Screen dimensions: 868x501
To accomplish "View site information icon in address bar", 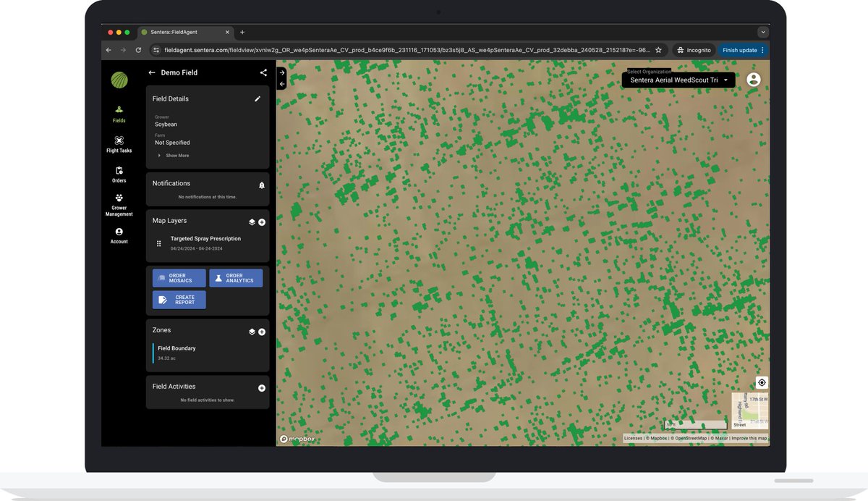I will [156, 50].
